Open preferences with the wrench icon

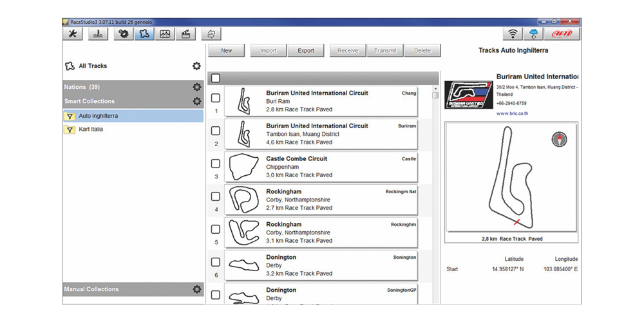(72, 34)
